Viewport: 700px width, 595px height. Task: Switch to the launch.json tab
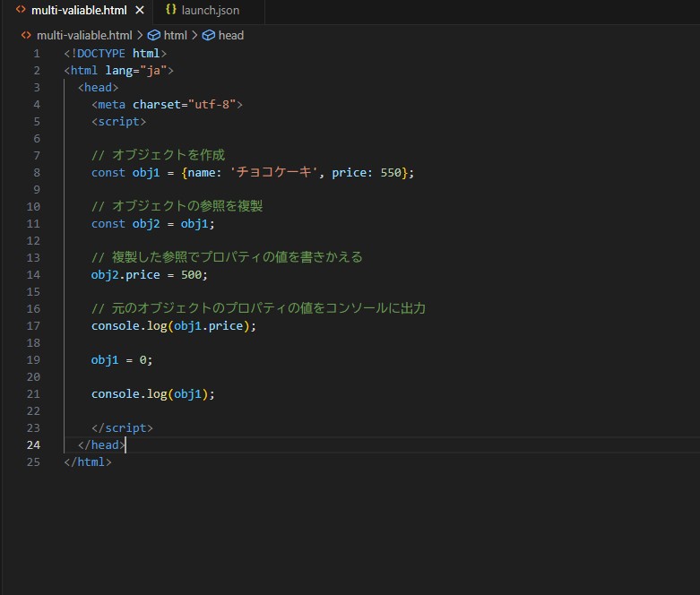click(210, 11)
